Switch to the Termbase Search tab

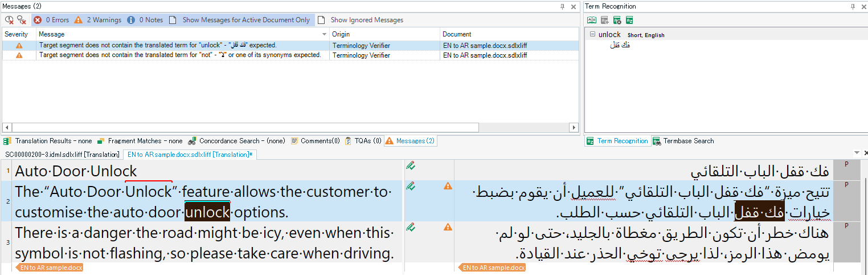(x=683, y=141)
